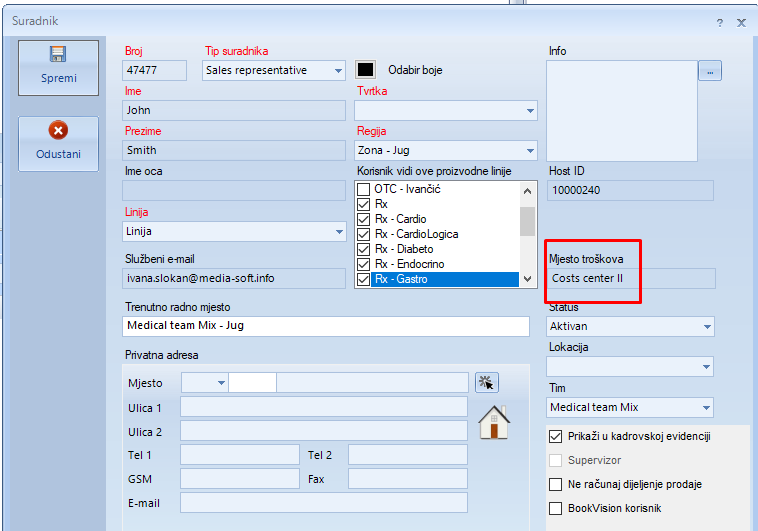The image size is (758, 531).
Task: Pick the black Odabir boje color swatch
Action: [x=366, y=70]
